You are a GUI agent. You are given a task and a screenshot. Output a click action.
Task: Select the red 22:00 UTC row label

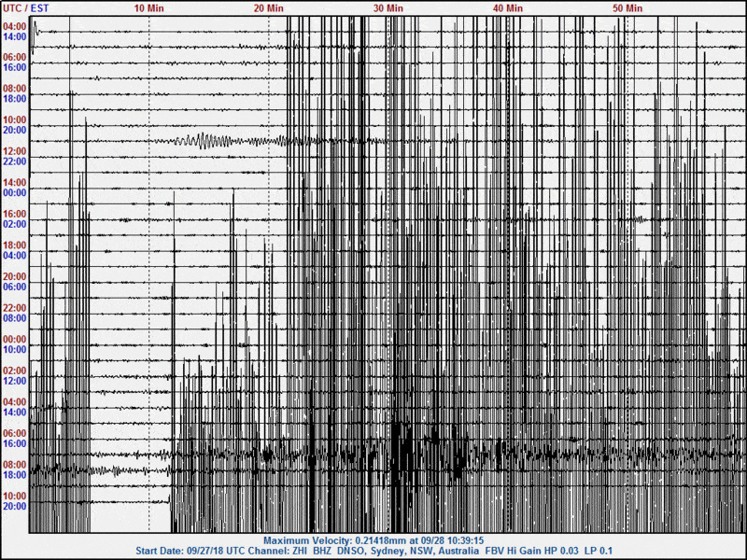(x=14, y=308)
